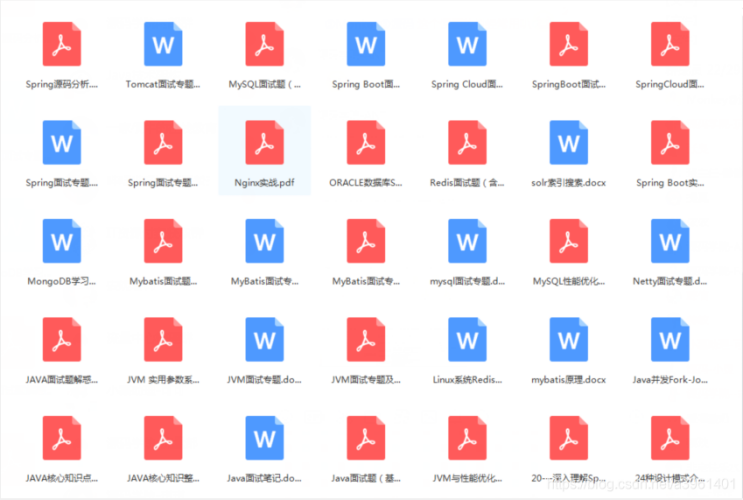Select the MySQL性能优化 PDF icon

[x=569, y=241]
